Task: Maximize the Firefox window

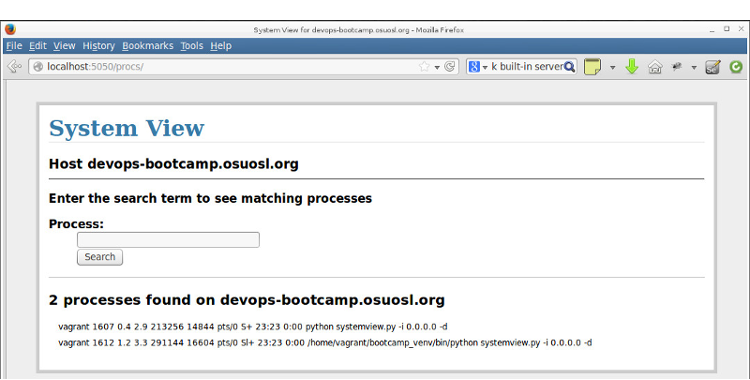Action: pos(727,29)
